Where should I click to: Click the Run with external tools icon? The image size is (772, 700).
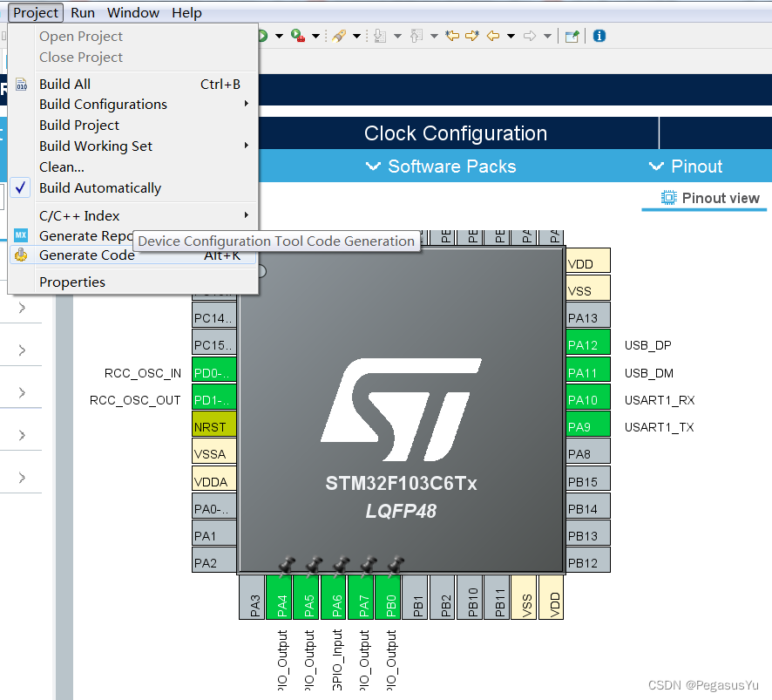[298, 36]
